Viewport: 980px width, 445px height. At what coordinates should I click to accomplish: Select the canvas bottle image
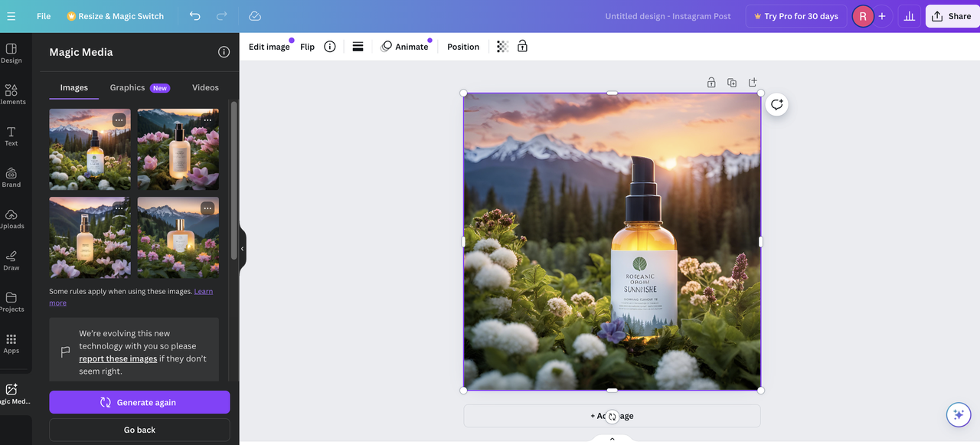coord(612,242)
